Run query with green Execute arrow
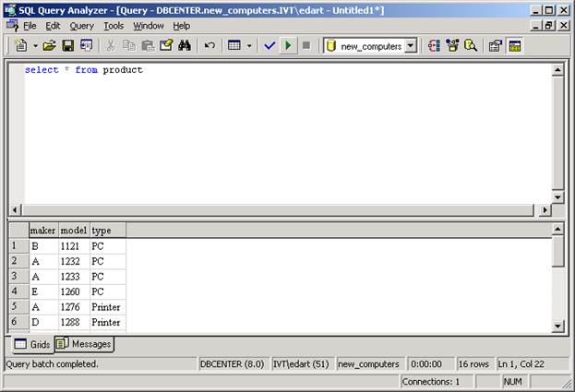This screenshot has height=392, width=575. (x=288, y=46)
